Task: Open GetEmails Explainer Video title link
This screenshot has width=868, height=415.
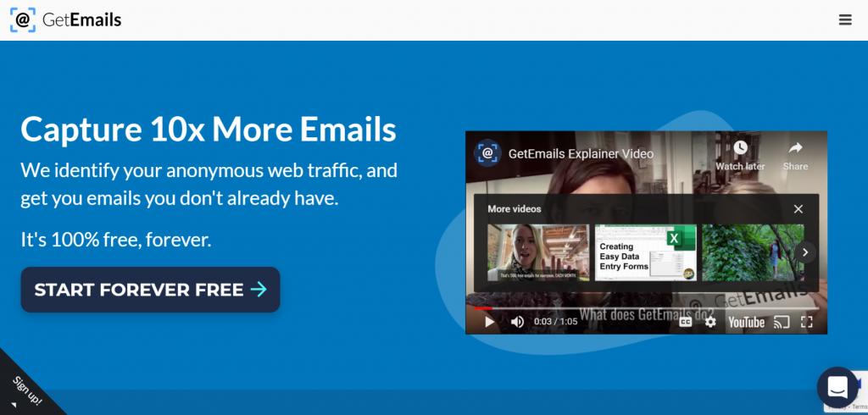Action: click(581, 154)
